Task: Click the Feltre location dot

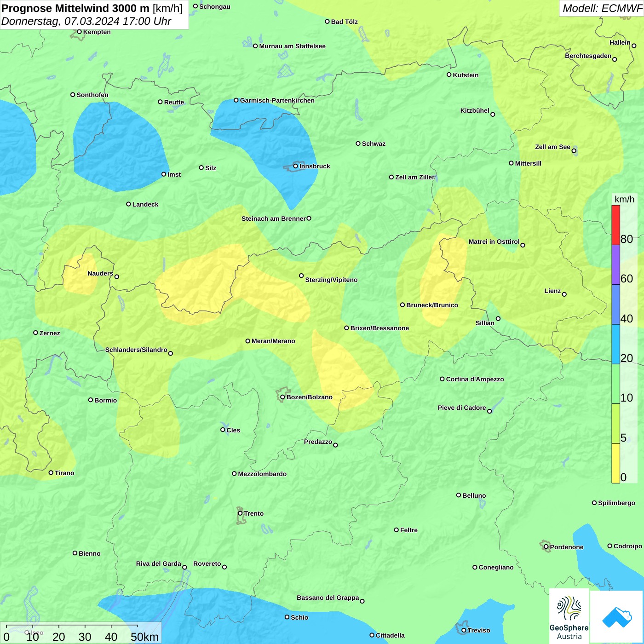Action: pyautogui.click(x=396, y=530)
